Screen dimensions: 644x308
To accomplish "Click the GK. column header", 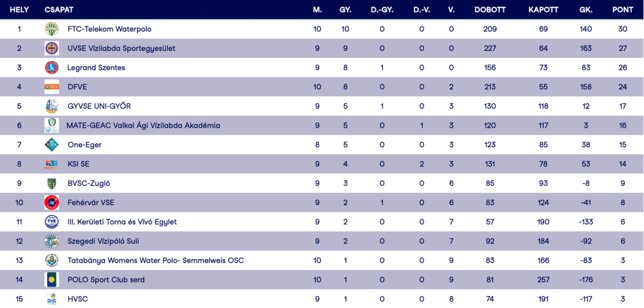I will 586,10.
